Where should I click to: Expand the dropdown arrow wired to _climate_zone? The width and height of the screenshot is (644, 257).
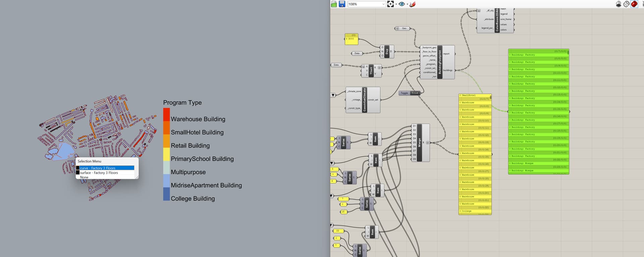point(333,95)
